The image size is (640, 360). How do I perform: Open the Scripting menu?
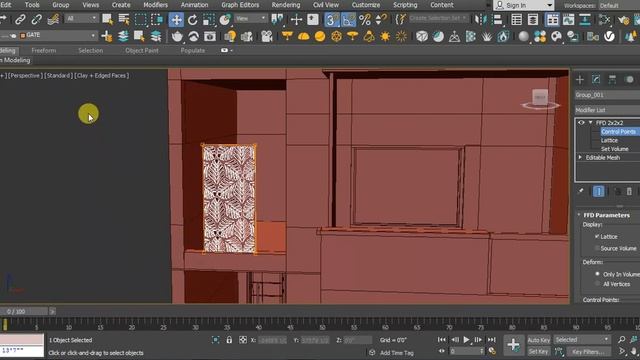pyautogui.click(x=405, y=5)
